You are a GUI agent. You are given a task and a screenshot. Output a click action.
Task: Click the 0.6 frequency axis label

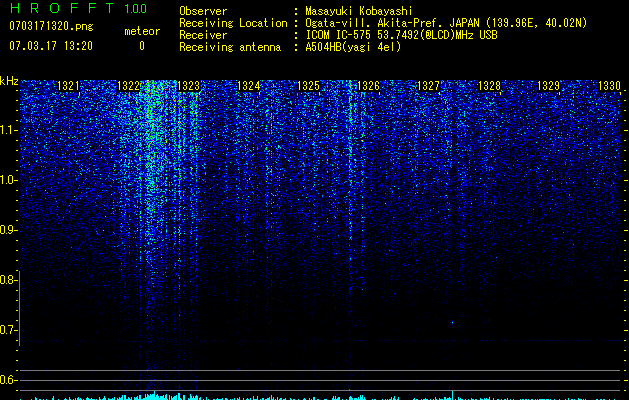pyautogui.click(x=9, y=380)
